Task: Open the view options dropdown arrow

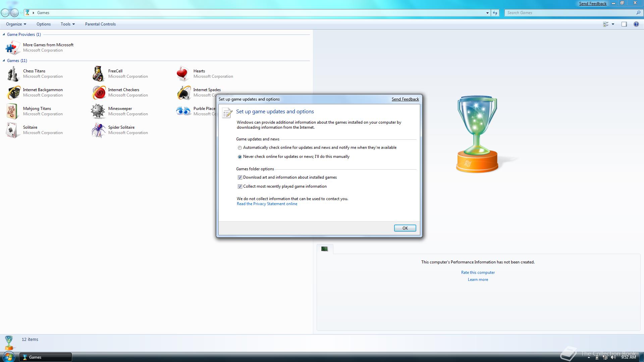Action: coord(613,24)
